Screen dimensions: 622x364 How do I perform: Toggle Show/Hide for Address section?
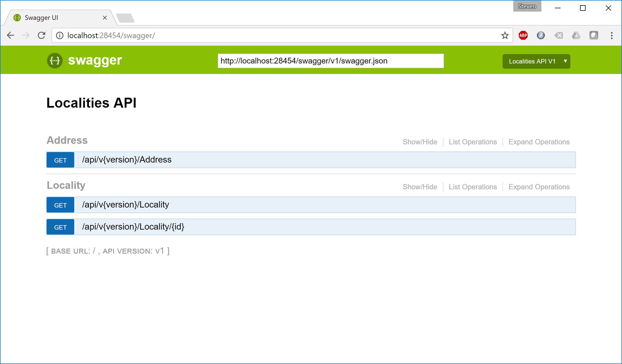(420, 142)
